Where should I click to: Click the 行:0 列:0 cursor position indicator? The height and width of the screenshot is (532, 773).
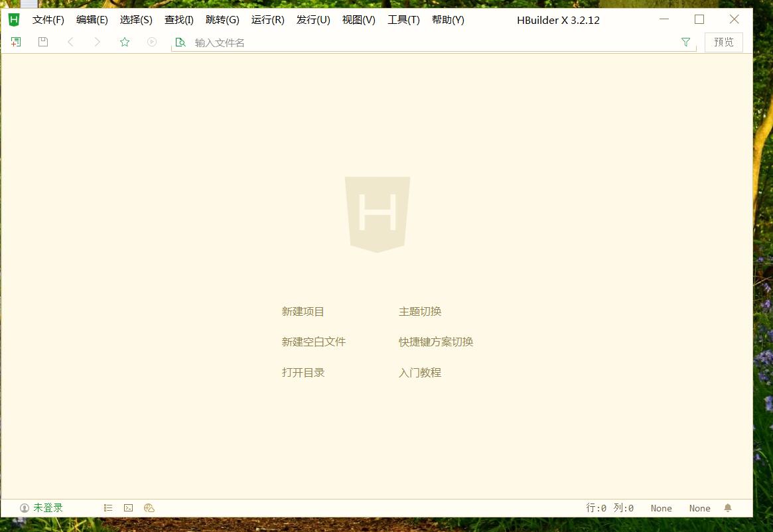(x=610, y=508)
